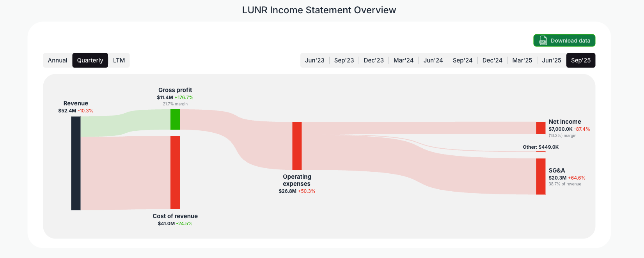
Task: Select the Sep'25 quarter tab
Action: coord(581,60)
